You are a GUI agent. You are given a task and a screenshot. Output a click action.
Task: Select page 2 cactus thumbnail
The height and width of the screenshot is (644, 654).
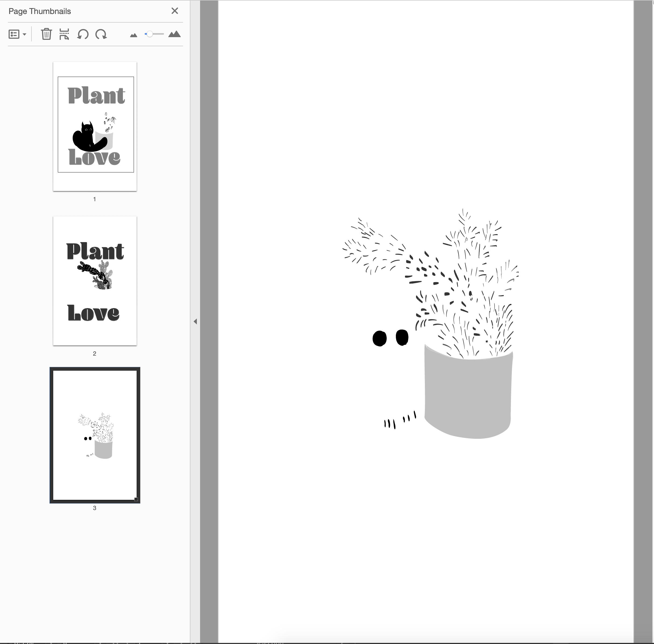point(95,281)
